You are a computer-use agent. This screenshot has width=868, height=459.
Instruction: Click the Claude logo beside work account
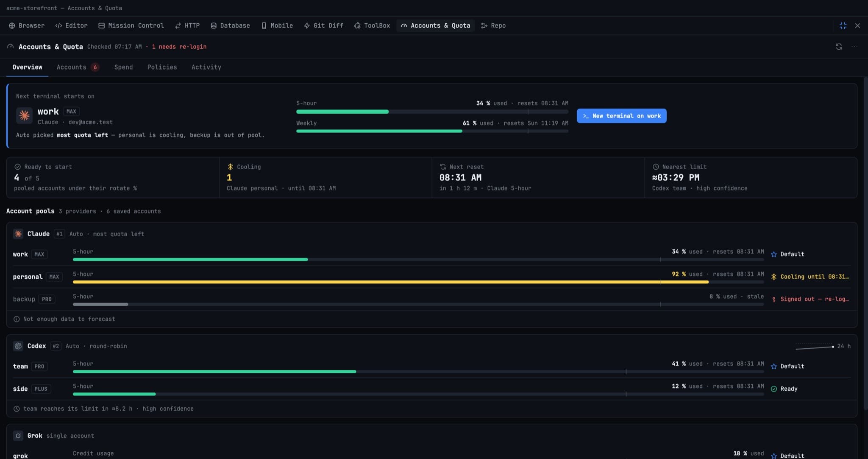[24, 115]
